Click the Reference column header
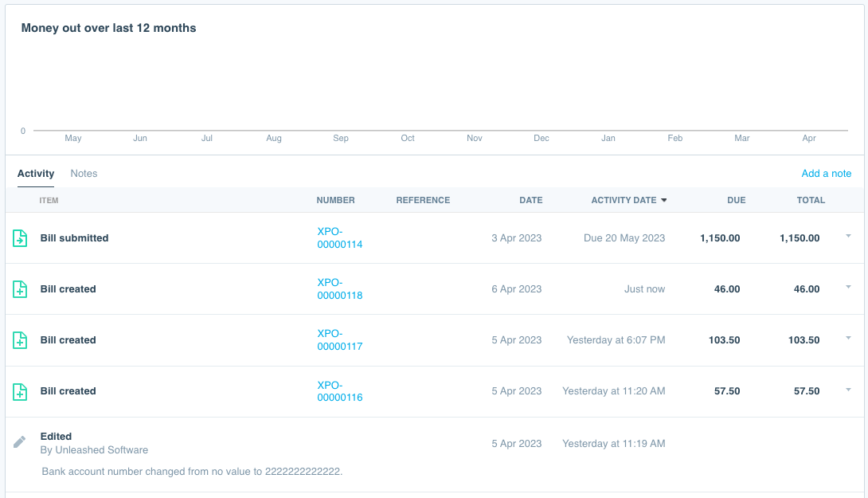This screenshot has height=498, width=868. point(423,200)
